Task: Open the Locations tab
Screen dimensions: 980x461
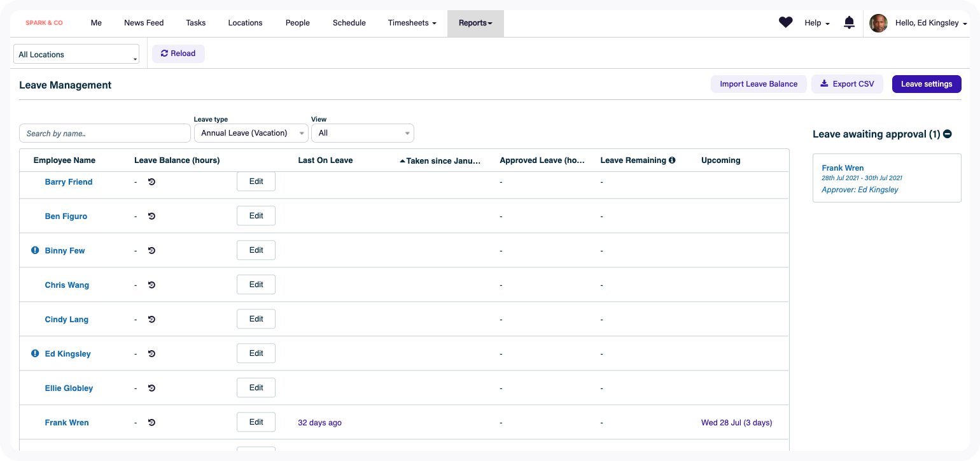Action: 245,23
